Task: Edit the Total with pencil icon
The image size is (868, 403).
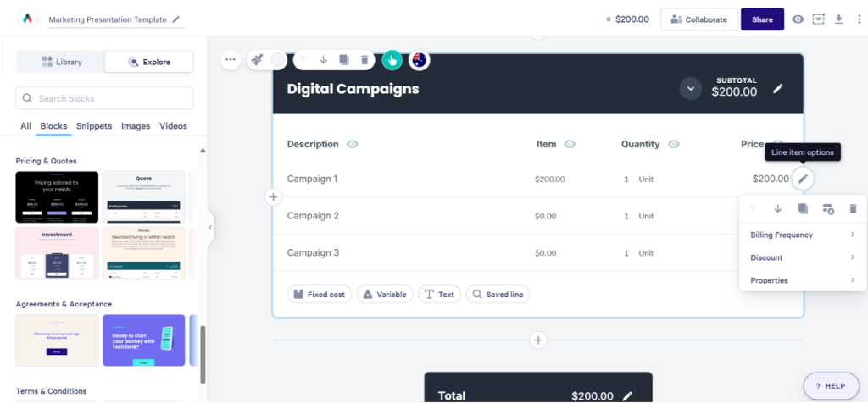Action: click(627, 396)
